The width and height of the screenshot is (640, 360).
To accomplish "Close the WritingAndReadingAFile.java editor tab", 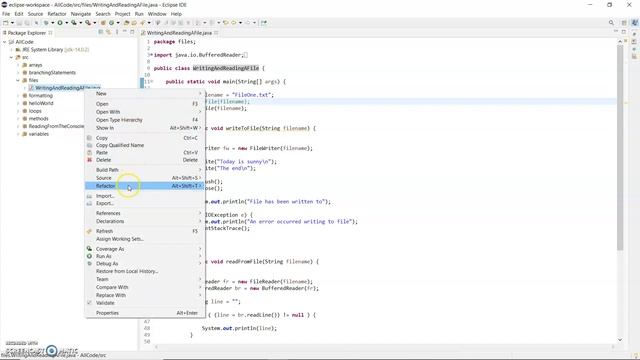I will coord(216,33).
